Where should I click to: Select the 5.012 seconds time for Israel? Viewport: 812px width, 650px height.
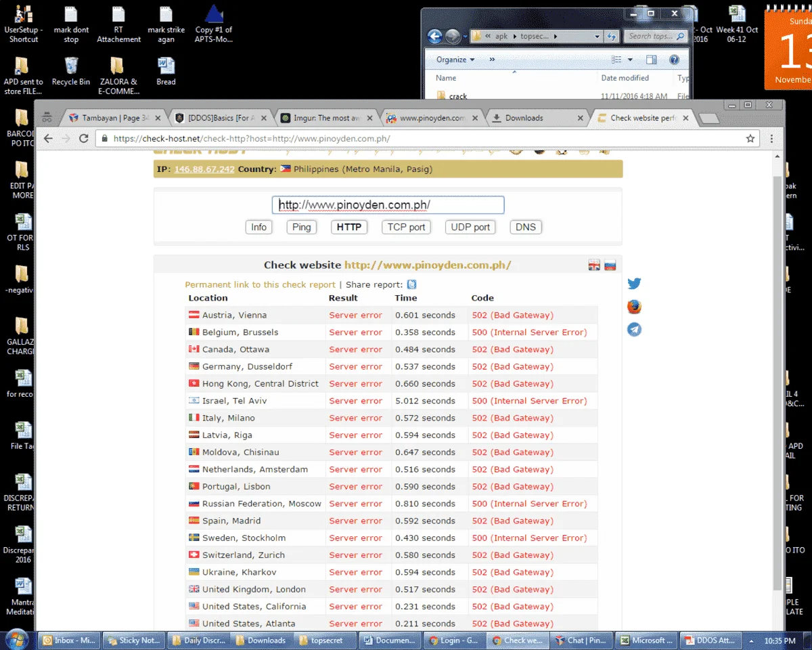coord(425,401)
